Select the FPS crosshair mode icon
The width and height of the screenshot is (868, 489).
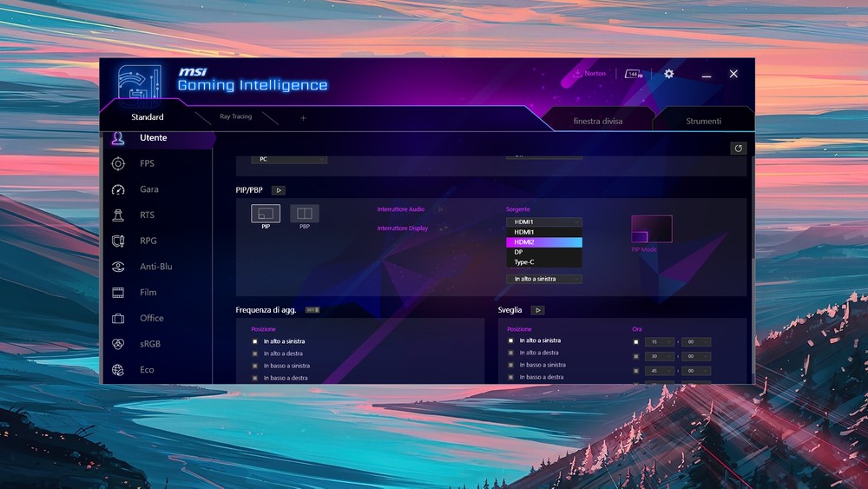tap(118, 163)
